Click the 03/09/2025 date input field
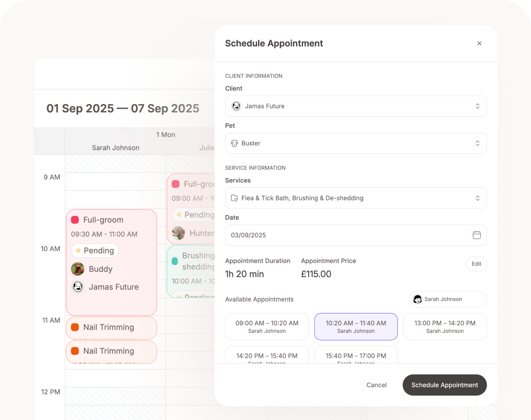531x420 pixels. tap(336, 235)
